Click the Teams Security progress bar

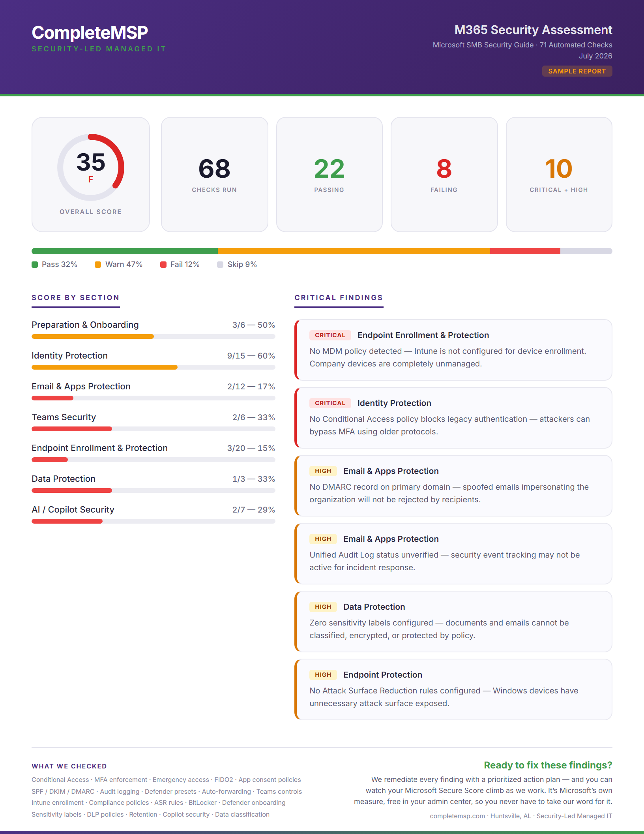click(154, 429)
